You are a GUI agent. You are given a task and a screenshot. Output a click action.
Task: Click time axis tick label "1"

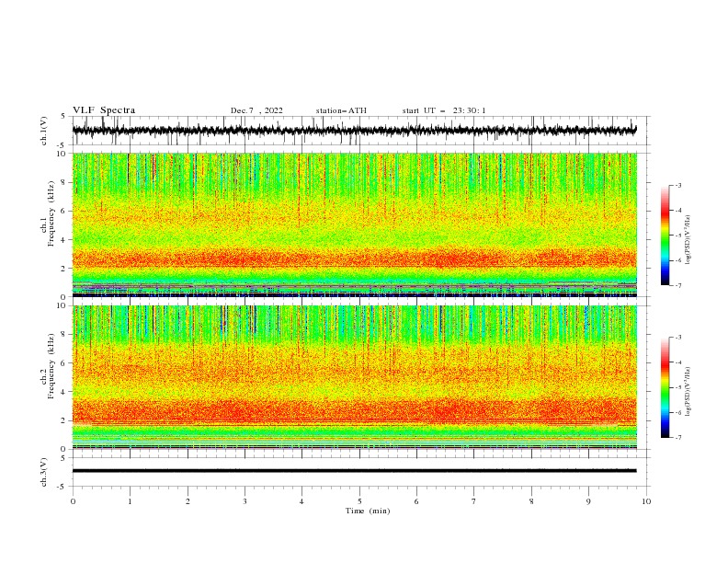coord(130,501)
